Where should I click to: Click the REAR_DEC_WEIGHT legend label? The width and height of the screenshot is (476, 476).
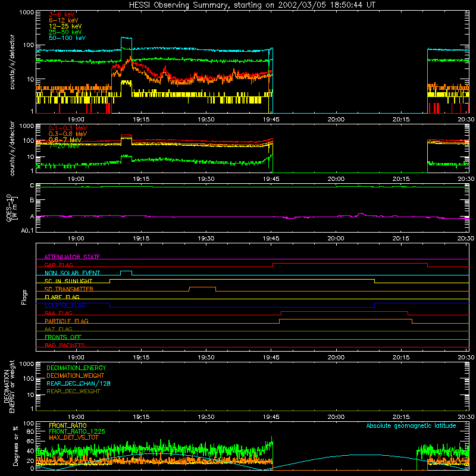[73, 392]
